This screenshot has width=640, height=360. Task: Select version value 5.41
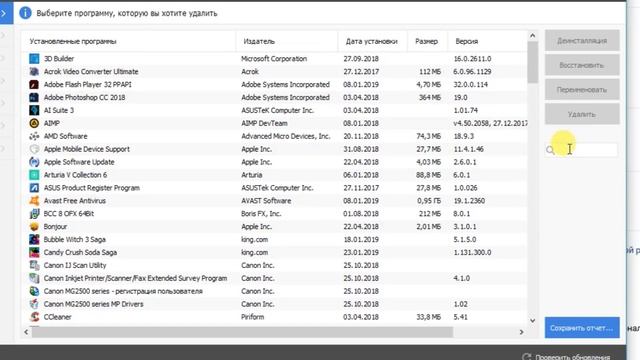[x=460, y=317]
